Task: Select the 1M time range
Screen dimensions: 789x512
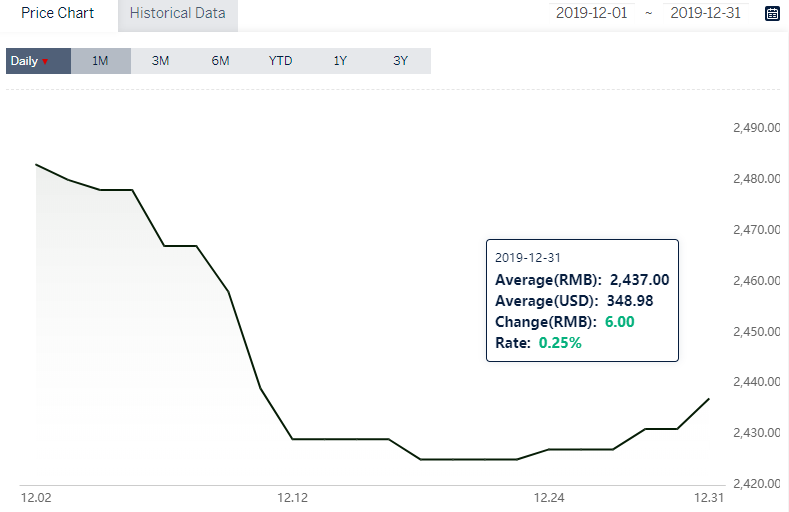Action: click(x=101, y=61)
